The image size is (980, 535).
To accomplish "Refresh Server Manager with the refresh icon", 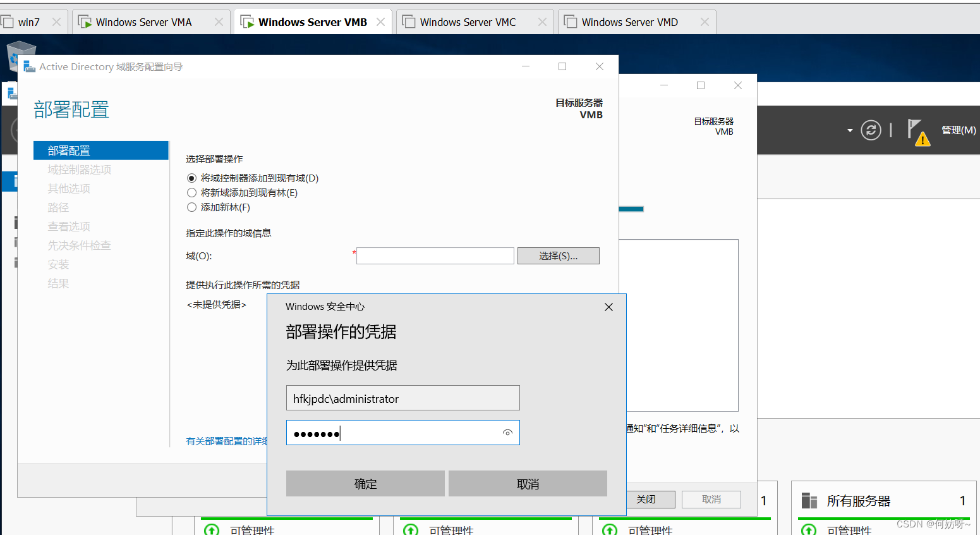I will 871,130.
